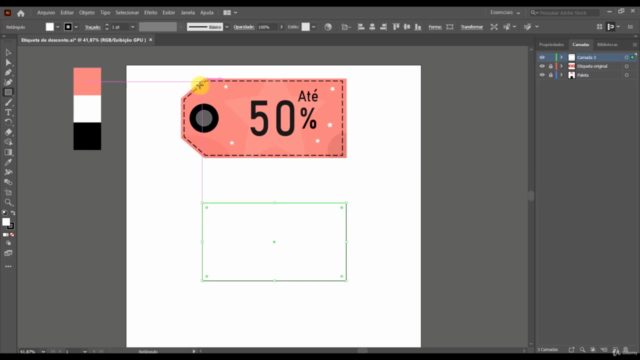Select the Direct Selection tool
The image size is (640, 360).
click(x=8, y=62)
